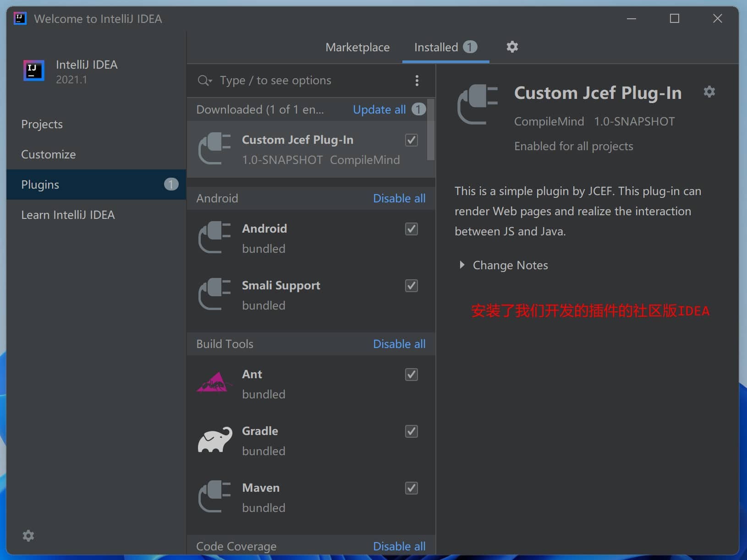
Task: Click the IntelliJ IDEA logo in sidebar
Action: click(x=34, y=71)
